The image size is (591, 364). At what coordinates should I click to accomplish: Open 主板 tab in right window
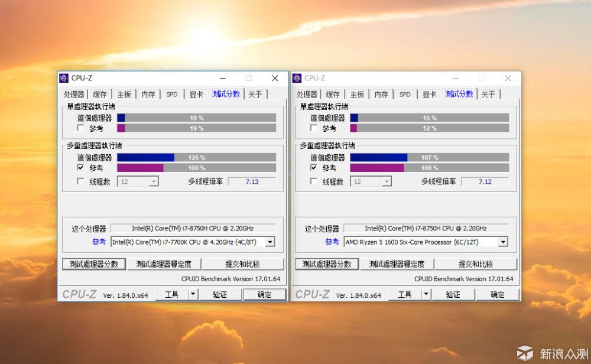[357, 94]
